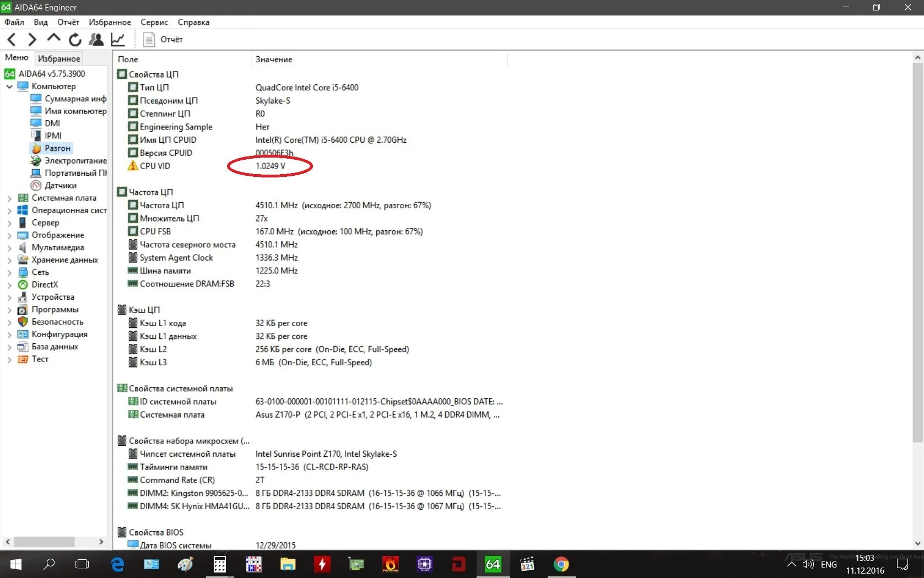The width and height of the screenshot is (924, 578).
Task: Click the База данных icon in tree
Action: tap(23, 347)
